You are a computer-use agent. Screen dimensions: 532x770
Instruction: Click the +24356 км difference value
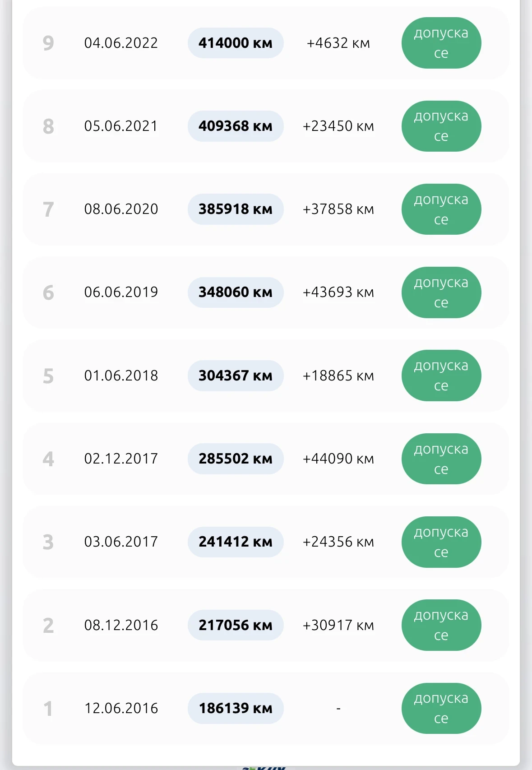click(338, 542)
